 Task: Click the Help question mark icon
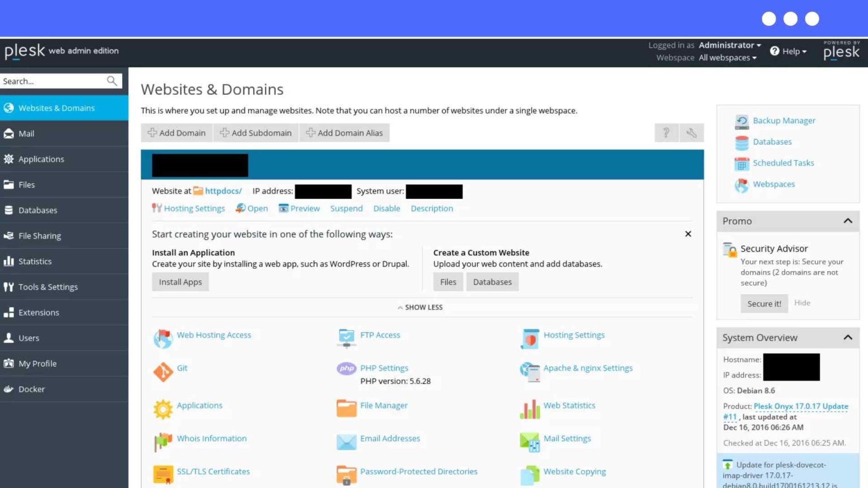774,51
